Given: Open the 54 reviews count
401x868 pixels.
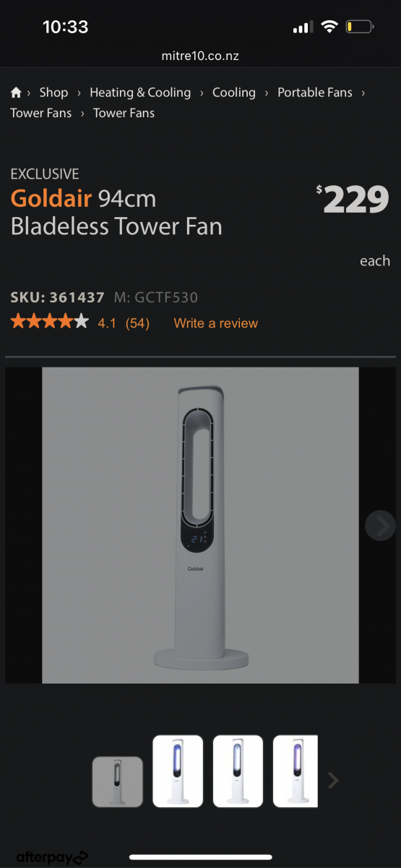Looking at the screenshot, I should coord(137,323).
